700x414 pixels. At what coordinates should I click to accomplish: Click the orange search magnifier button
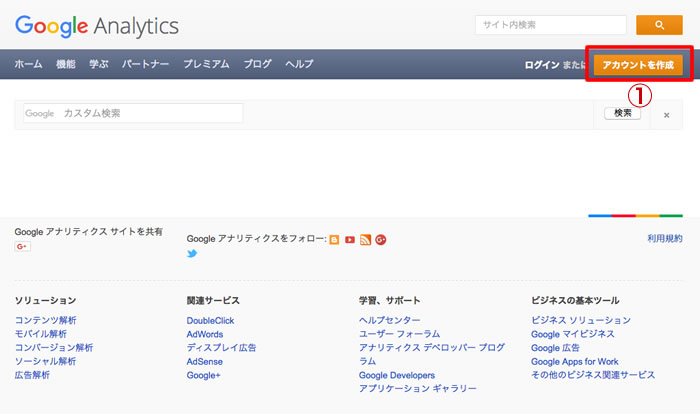[659, 25]
